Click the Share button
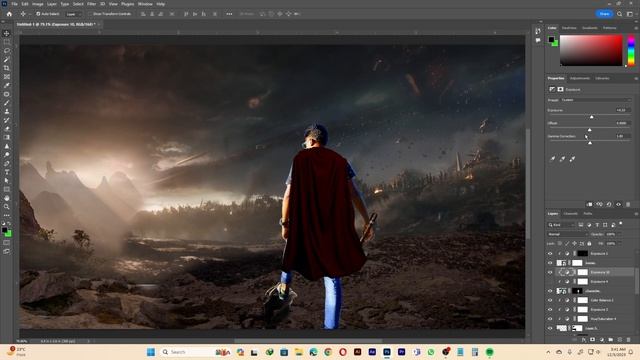 point(604,14)
